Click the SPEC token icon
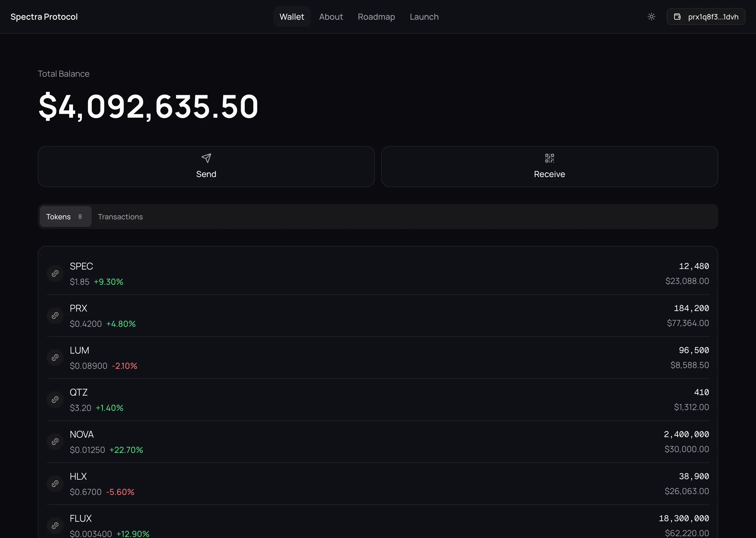 [x=55, y=273]
